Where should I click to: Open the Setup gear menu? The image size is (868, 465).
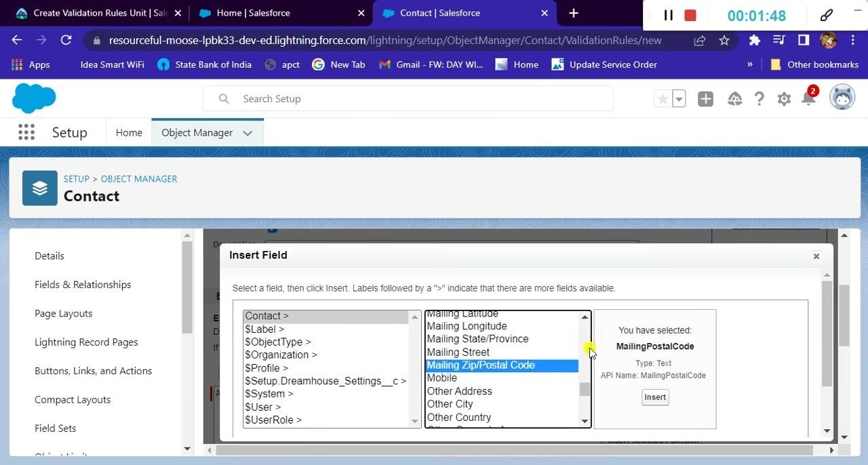[784, 99]
